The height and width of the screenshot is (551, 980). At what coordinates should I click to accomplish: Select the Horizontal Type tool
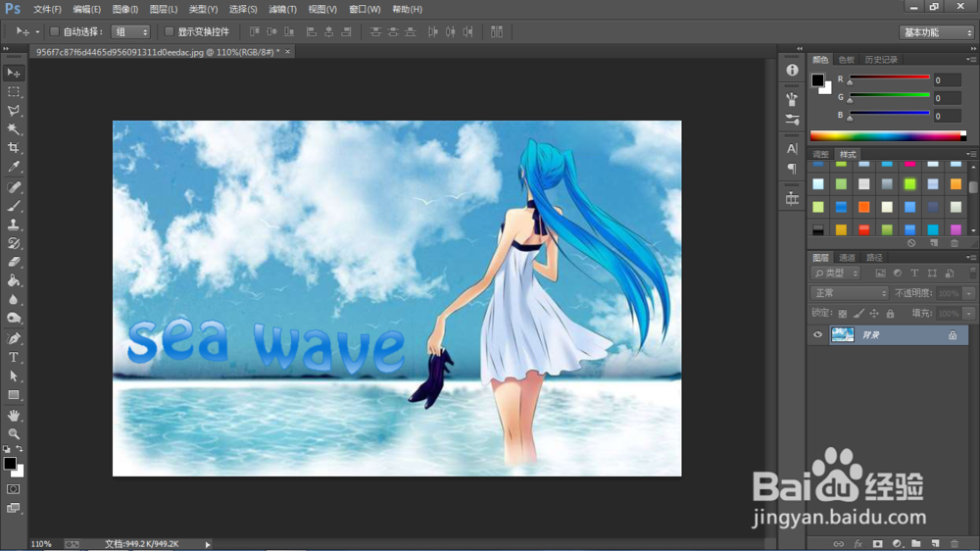coord(13,357)
